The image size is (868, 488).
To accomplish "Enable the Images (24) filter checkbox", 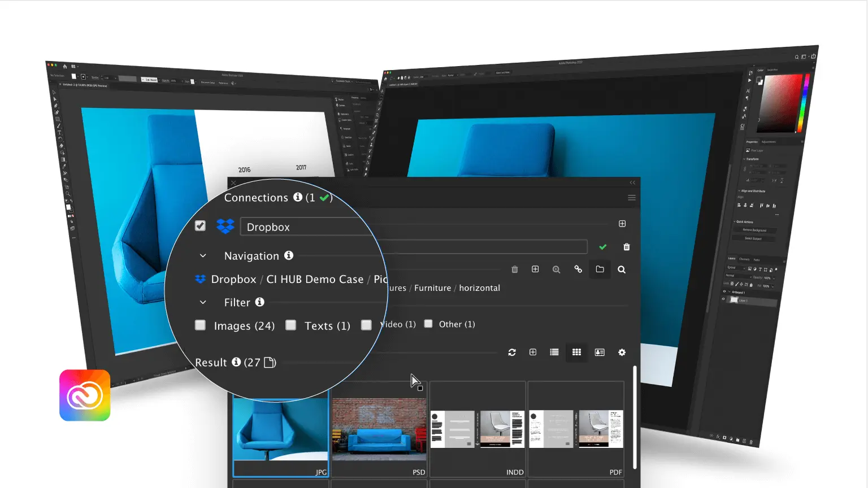I will (x=200, y=325).
